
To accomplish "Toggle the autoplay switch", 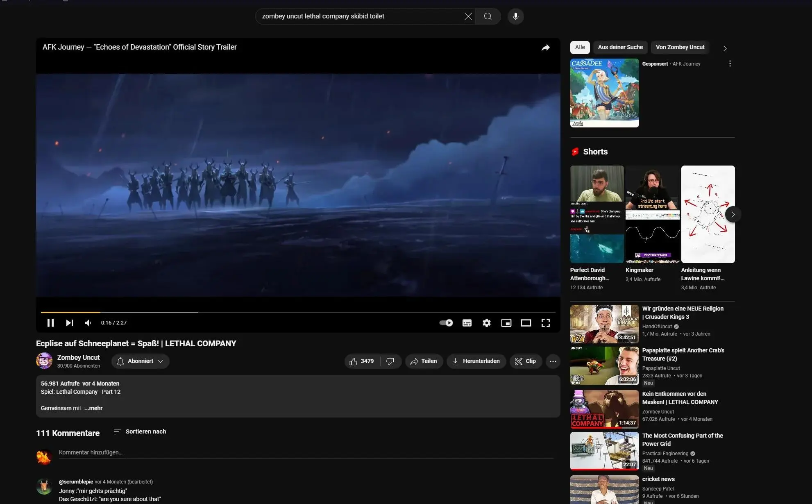I will click(x=446, y=323).
